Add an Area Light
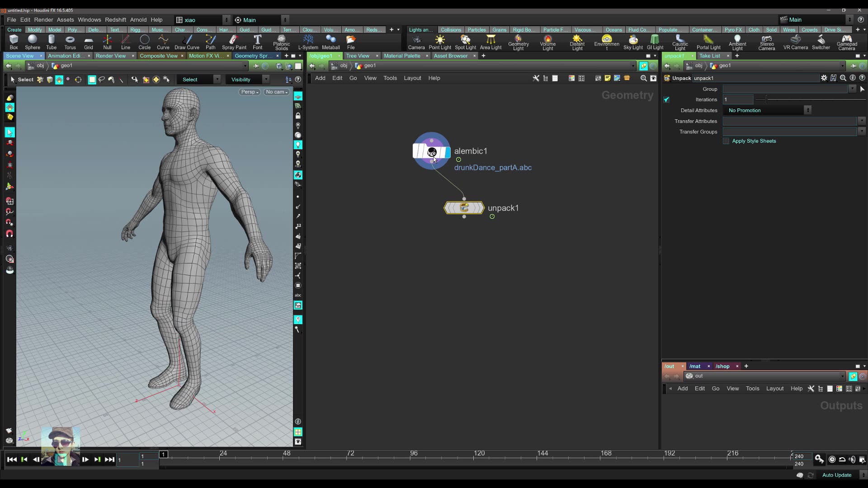This screenshot has width=868, height=488. 491,42
